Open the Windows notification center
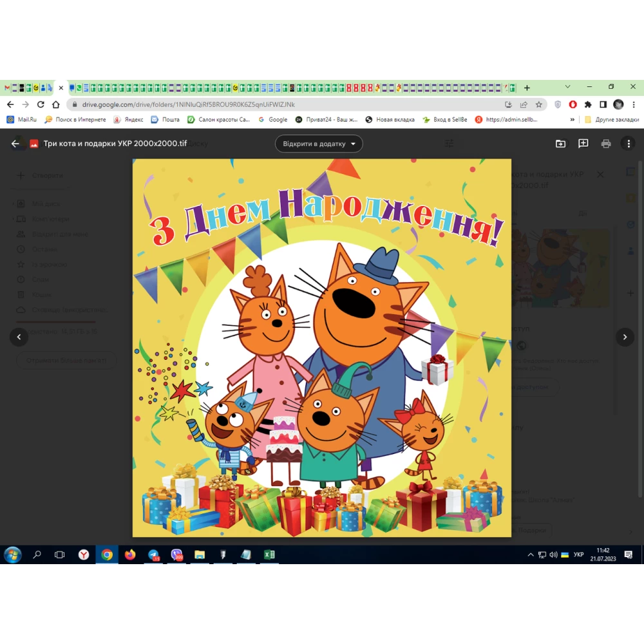Image resolution: width=644 pixels, height=644 pixels. tap(629, 555)
